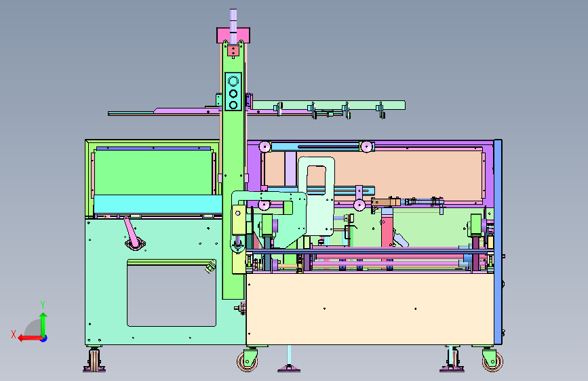Click the top round button on the column panel

(x=233, y=81)
